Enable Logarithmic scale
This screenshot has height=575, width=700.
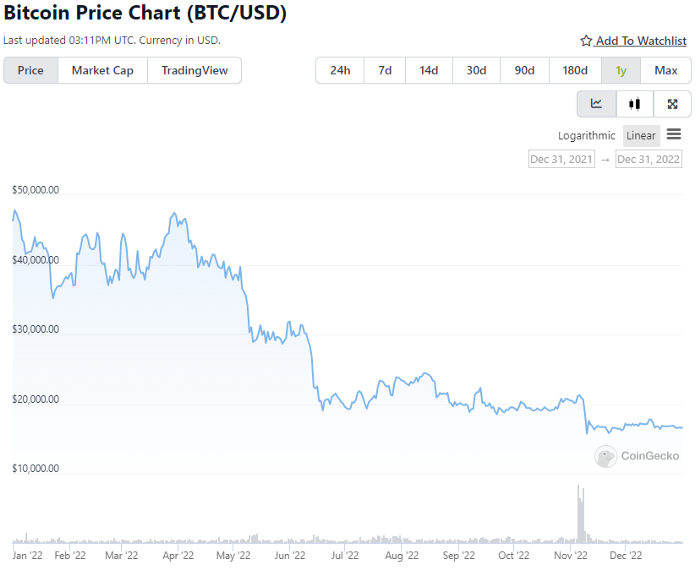point(587,136)
